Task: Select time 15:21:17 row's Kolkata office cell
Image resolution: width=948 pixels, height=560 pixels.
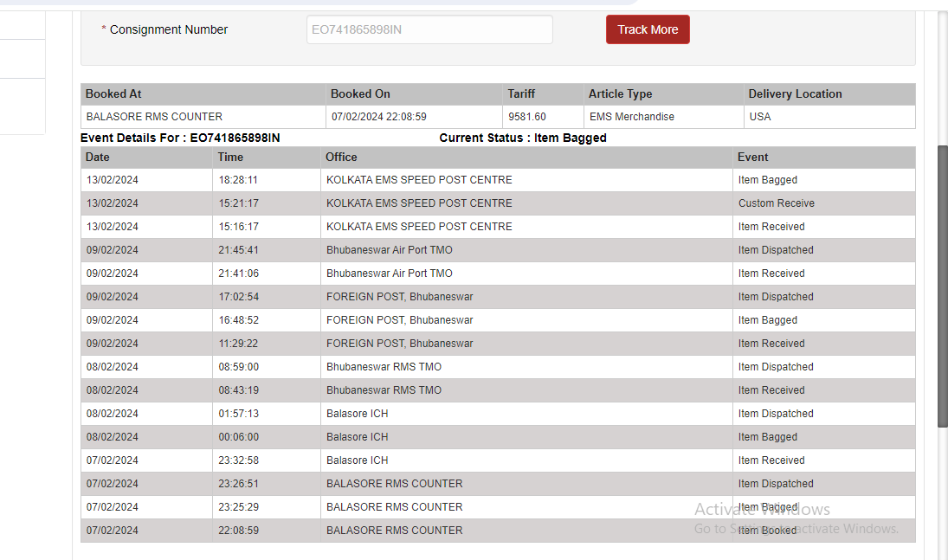Action: (526, 203)
